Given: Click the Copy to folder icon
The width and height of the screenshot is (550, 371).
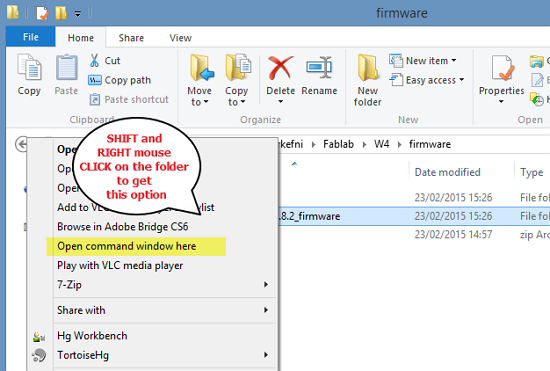Looking at the screenshot, I should pos(238,67).
